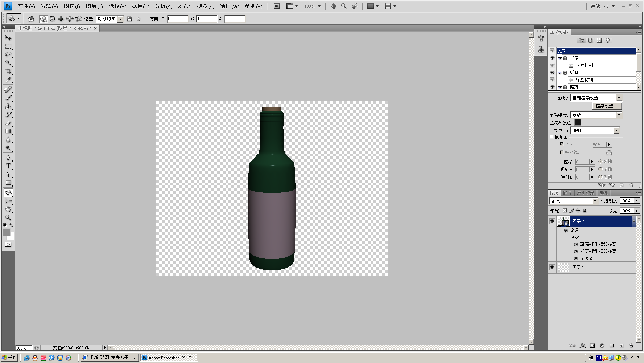Open the 预设 render preset dropdown
644x363 pixels.
tap(596, 98)
